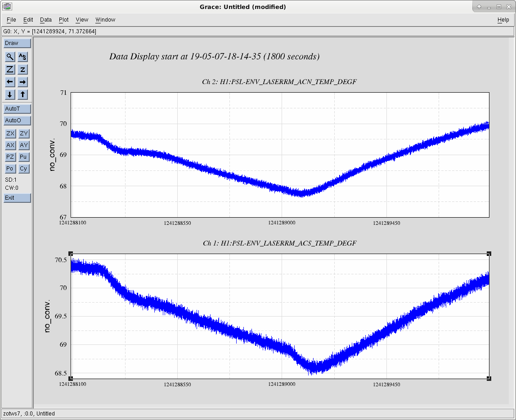Open the Plot menu

click(x=63, y=20)
